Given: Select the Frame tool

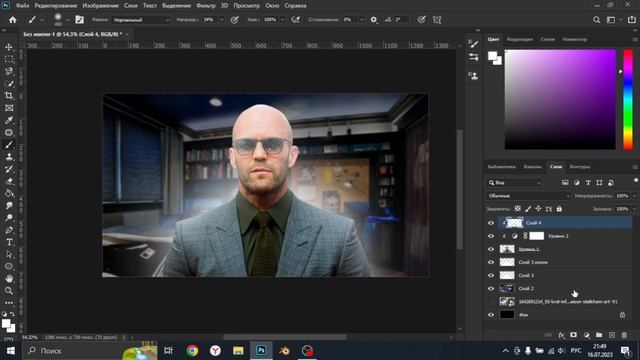Looking at the screenshot, I should click(9, 108).
